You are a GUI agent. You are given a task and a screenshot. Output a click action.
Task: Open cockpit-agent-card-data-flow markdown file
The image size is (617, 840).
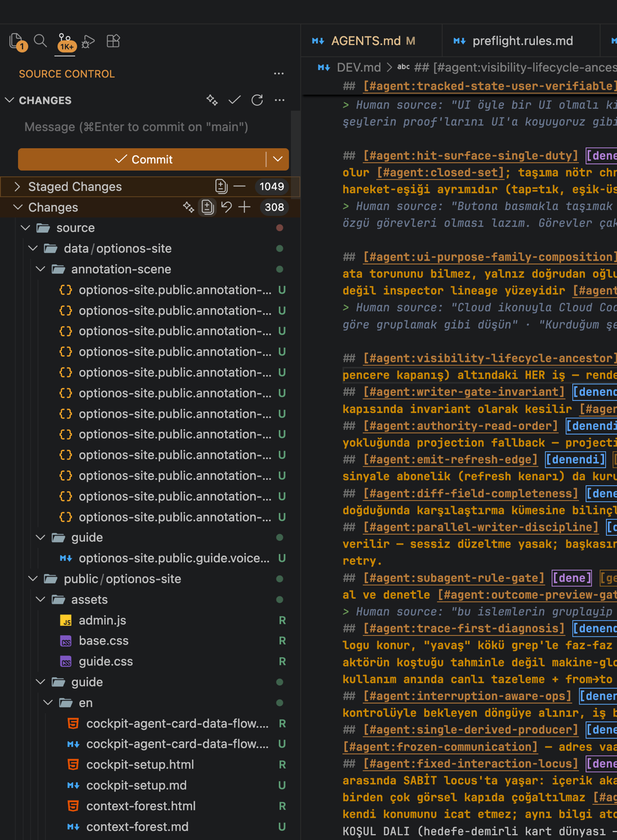tap(177, 744)
